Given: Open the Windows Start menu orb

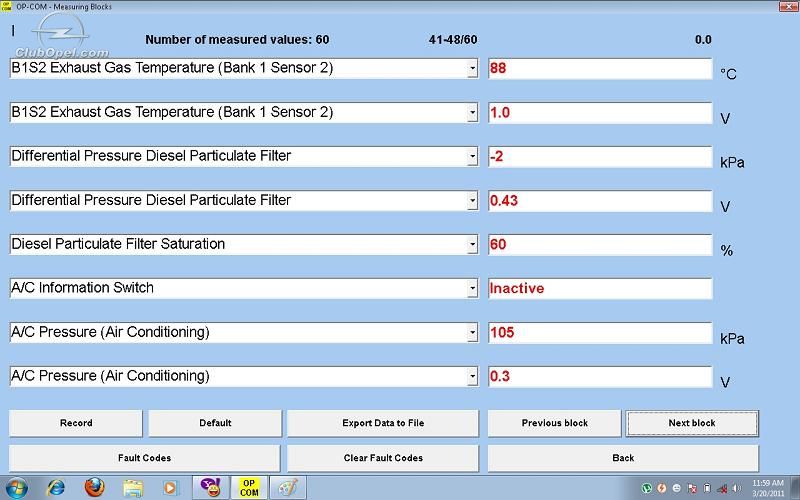Looking at the screenshot, I should (x=17, y=488).
